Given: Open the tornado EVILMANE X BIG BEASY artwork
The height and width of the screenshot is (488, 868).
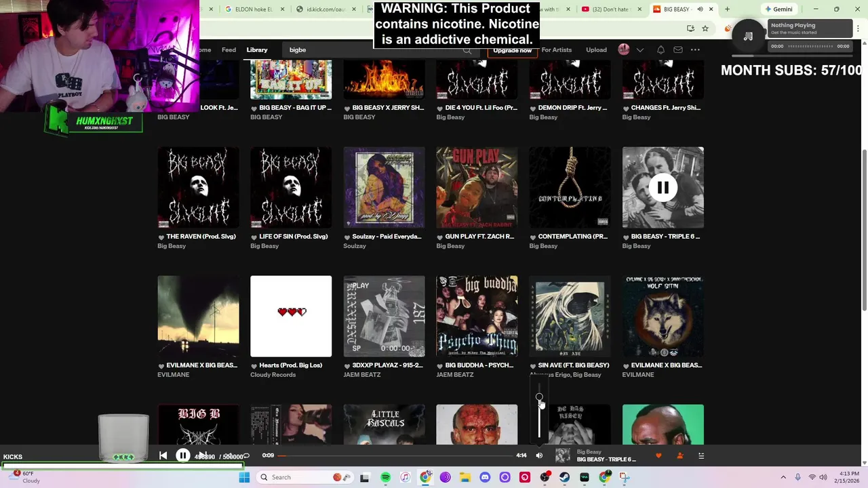Looking at the screenshot, I should click(x=198, y=317).
